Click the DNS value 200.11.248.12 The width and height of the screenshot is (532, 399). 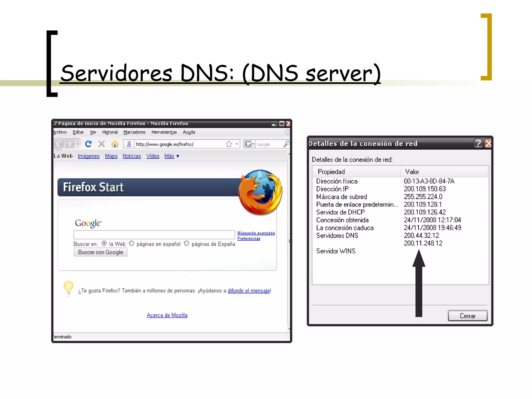[x=423, y=243]
